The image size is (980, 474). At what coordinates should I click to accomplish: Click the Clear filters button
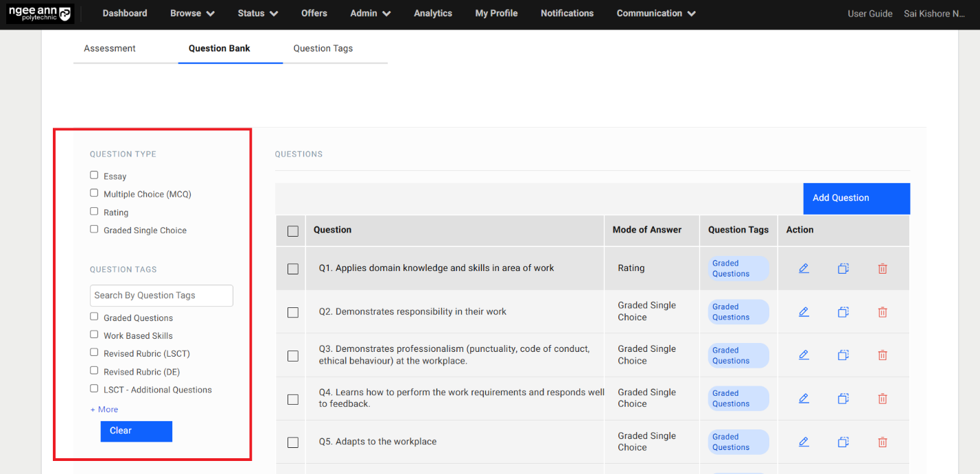tap(136, 431)
